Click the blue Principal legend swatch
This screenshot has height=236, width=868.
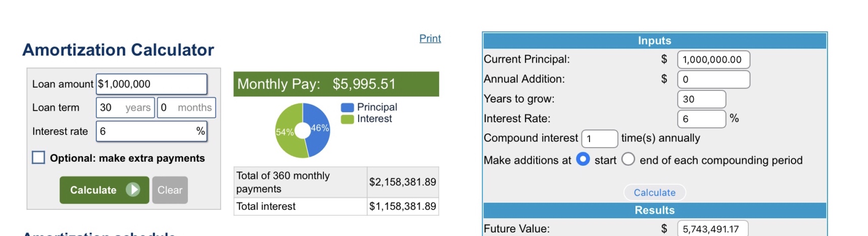point(347,107)
